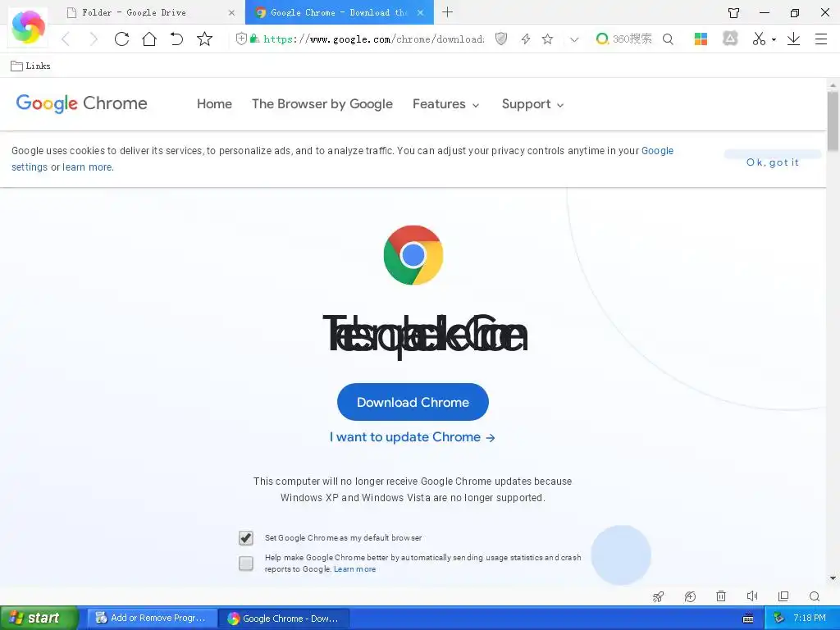Click the rocket accelerator icon in status bar
Screen dimensions: 840x630
click(x=659, y=596)
